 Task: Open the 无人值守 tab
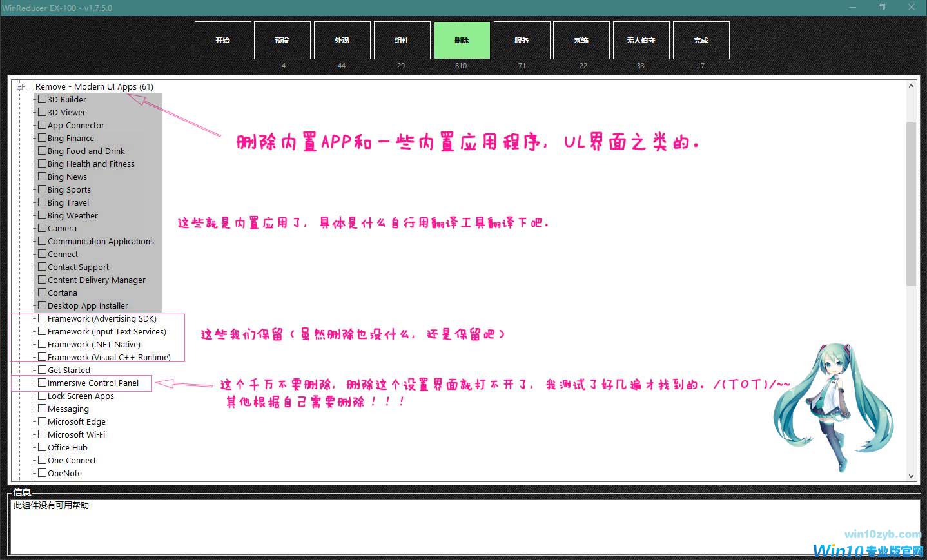(641, 40)
